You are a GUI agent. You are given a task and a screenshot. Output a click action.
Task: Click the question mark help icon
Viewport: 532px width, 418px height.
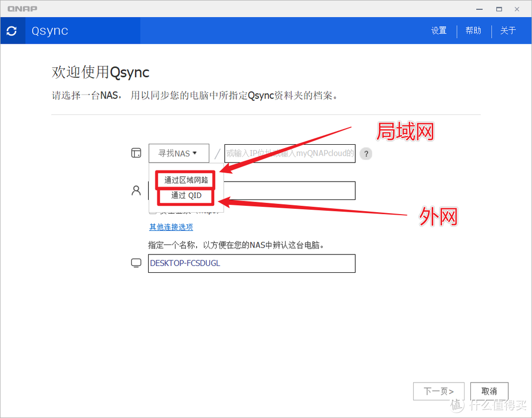366,154
